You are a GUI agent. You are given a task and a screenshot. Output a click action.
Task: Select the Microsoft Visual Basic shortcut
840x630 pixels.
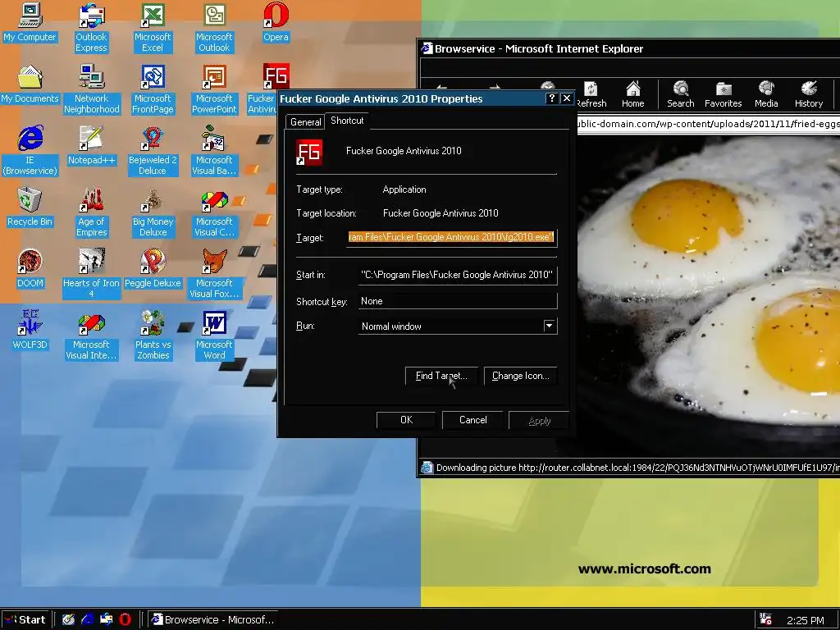214,151
